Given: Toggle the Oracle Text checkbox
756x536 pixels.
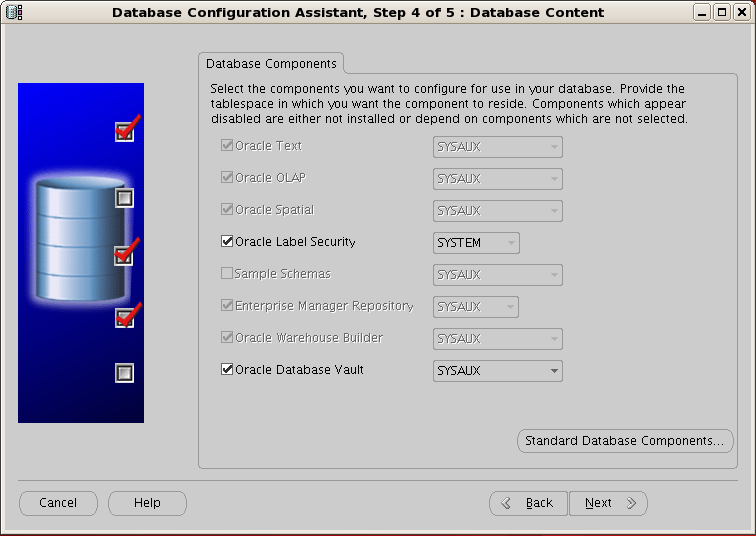Looking at the screenshot, I should [227, 145].
